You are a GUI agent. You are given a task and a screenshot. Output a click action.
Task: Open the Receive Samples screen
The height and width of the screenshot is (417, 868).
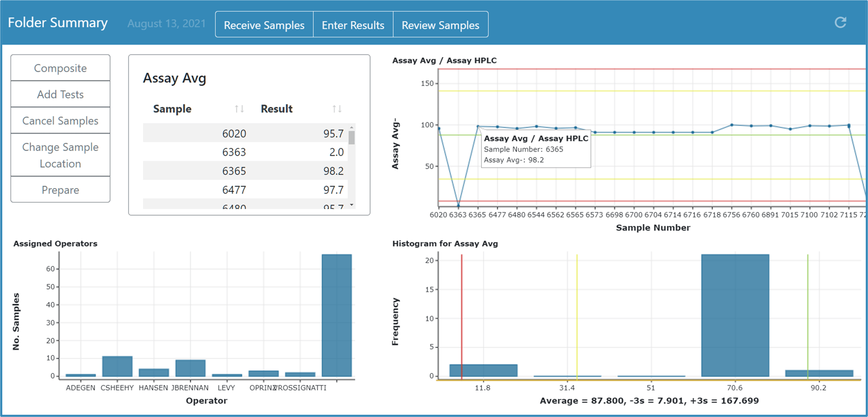pyautogui.click(x=263, y=24)
